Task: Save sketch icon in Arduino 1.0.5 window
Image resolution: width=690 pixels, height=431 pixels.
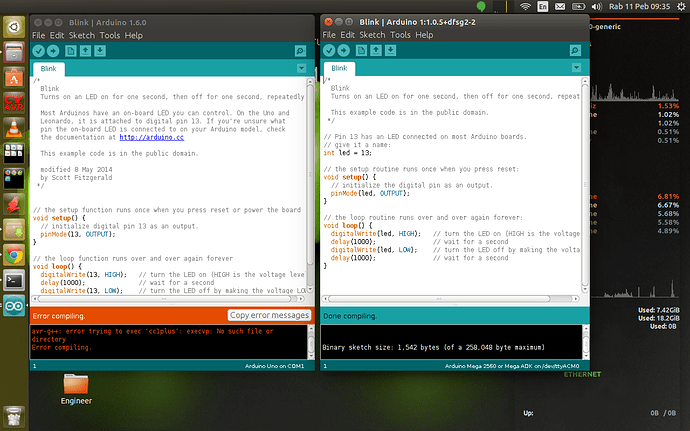Action: point(390,51)
